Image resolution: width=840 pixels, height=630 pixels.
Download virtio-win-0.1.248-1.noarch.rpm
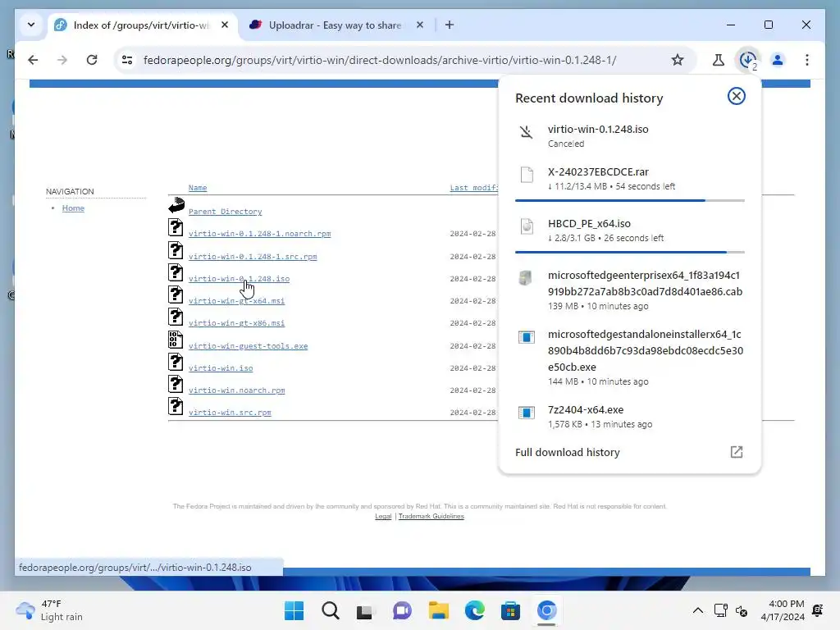click(259, 234)
